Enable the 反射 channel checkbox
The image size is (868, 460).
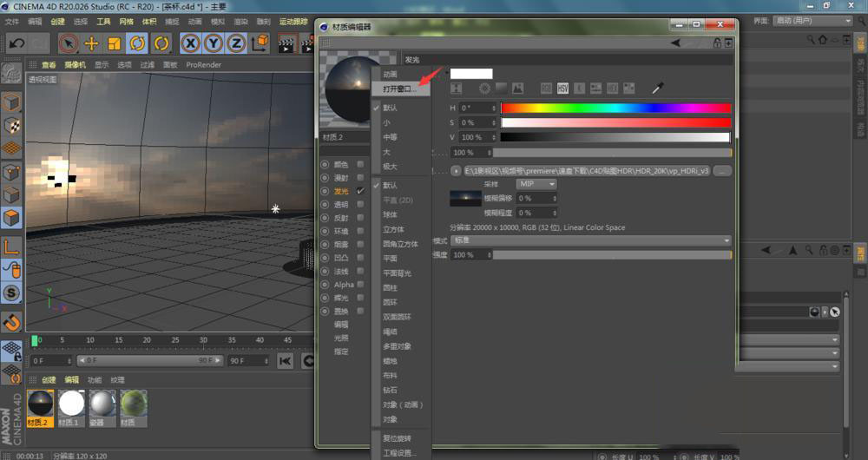[360, 218]
